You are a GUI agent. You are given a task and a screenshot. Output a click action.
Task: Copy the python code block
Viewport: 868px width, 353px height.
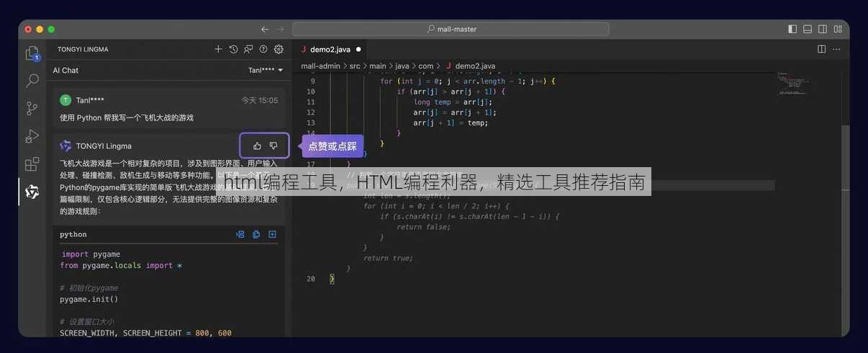coord(256,234)
